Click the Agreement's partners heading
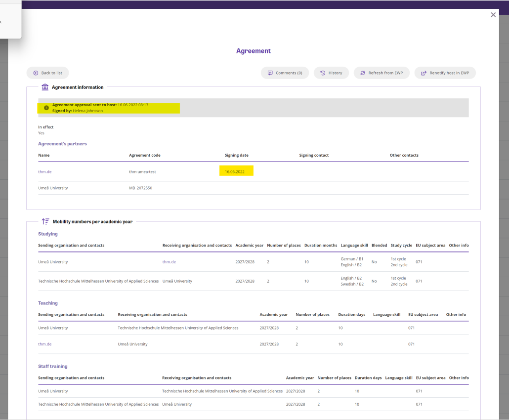Image resolution: width=509 pixels, height=420 pixels. (x=62, y=144)
